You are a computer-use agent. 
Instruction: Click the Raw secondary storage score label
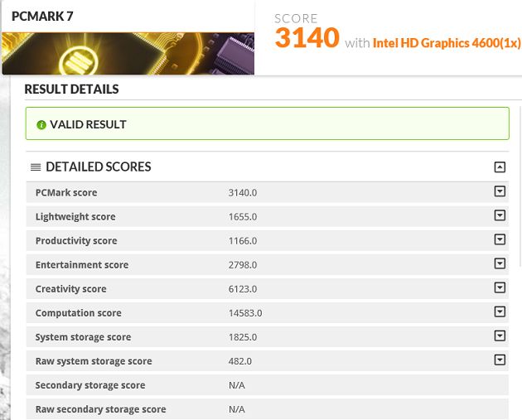coord(100,409)
